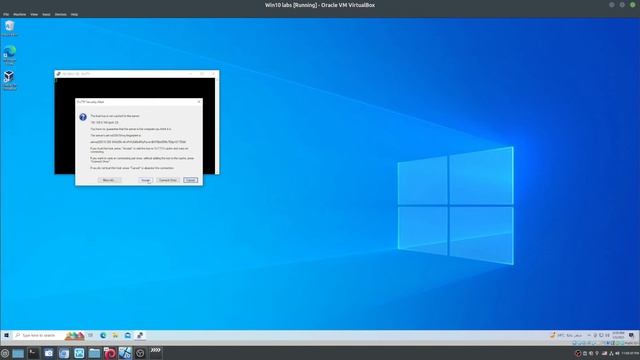This screenshot has height=360, width=640.
Task: Open Edge from the Windows taskbar
Action: (103, 335)
